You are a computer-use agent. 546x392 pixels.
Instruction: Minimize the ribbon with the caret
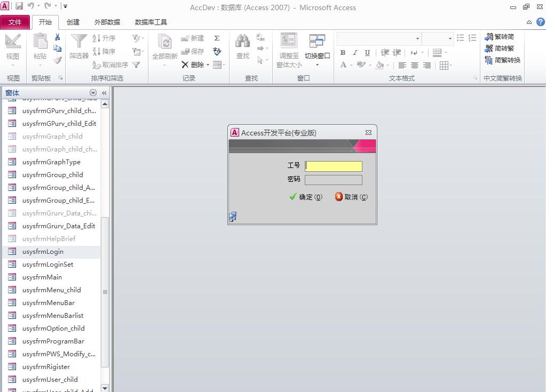point(529,22)
